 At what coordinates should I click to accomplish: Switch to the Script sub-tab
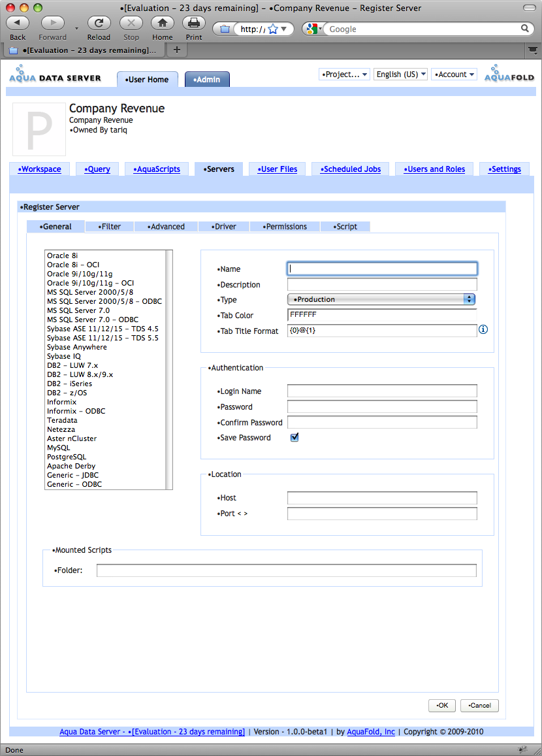(x=345, y=227)
